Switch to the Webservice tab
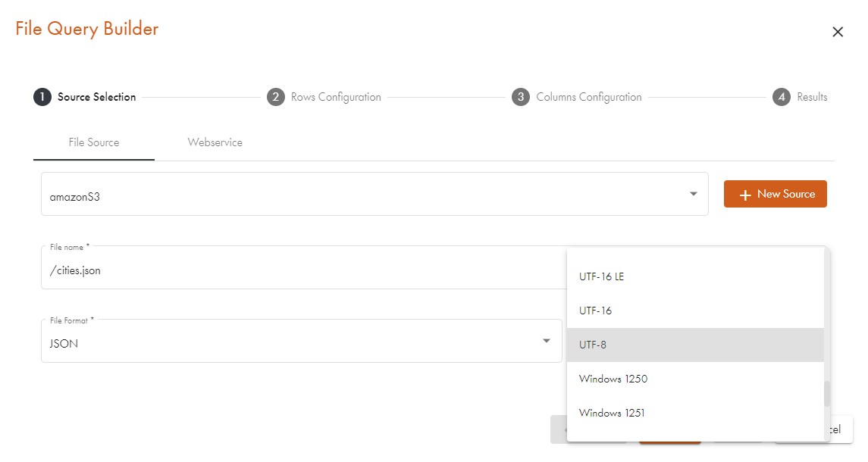The image size is (868, 462). tap(215, 142)
